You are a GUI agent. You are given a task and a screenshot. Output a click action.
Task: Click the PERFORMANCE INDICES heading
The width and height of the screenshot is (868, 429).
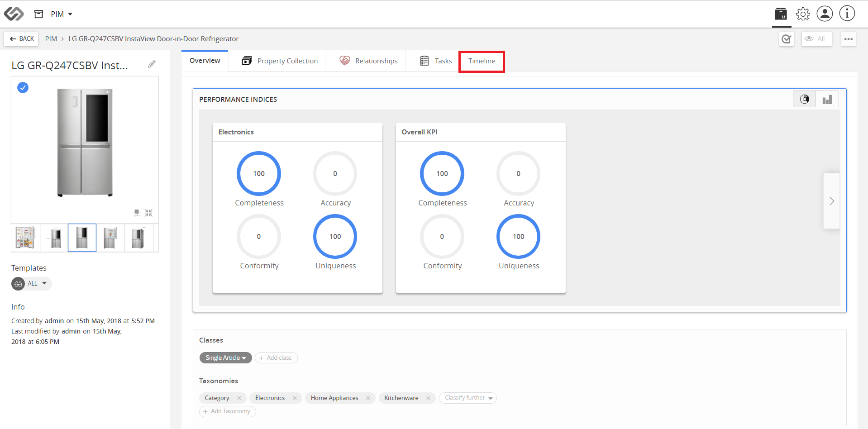tap(238, 100)
